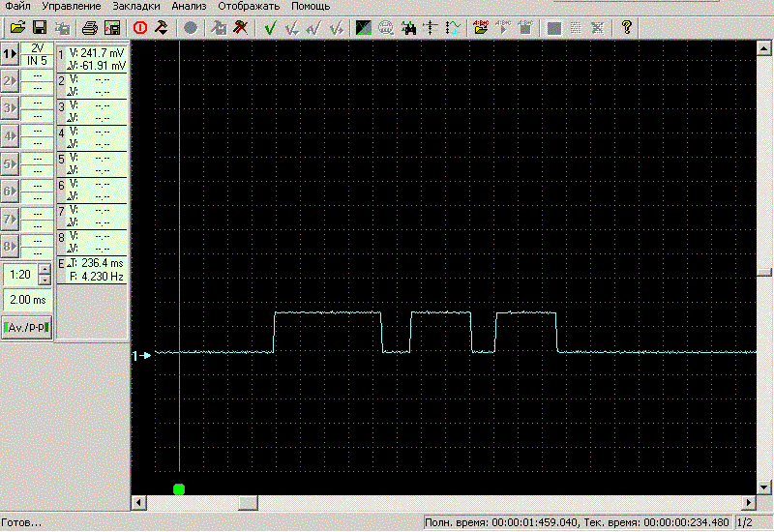
Task: Click the page indicator 1/2
Action: (x=745, y=522)
